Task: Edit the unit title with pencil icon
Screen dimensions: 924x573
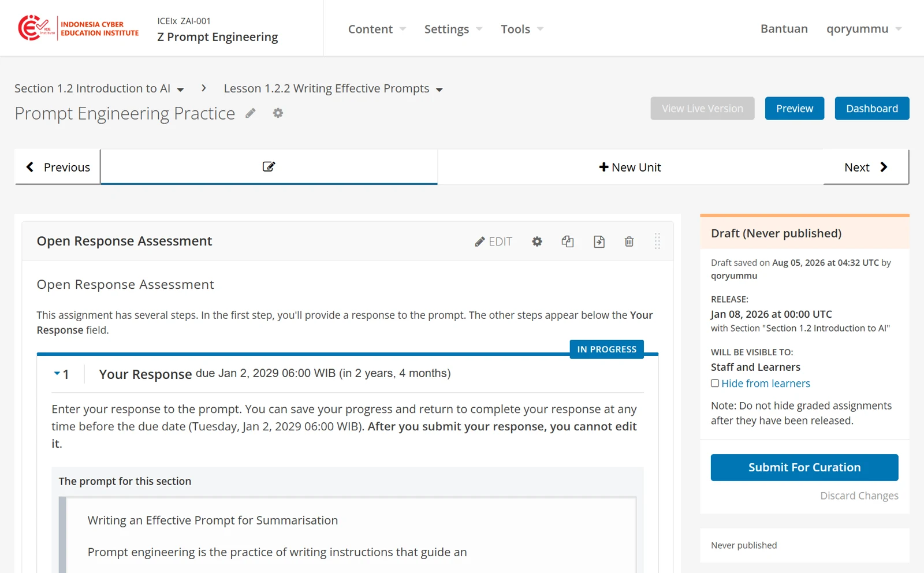Action: (x=250, y=113)
